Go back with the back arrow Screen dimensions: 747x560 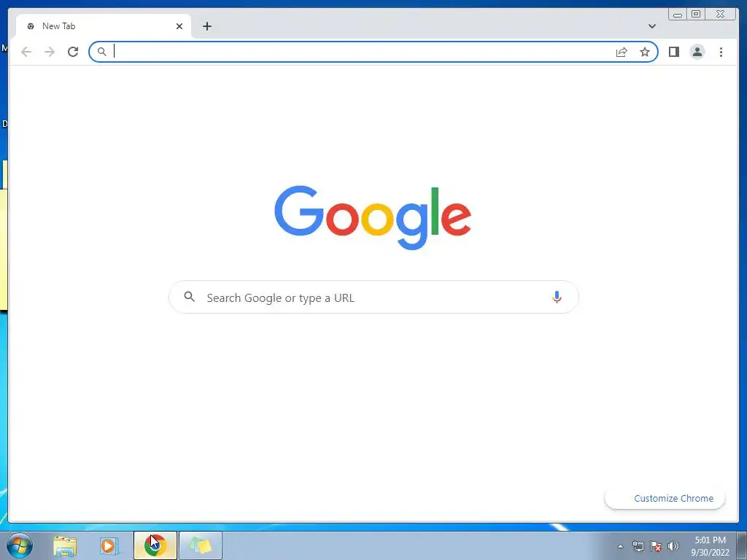[x=26, y=52]
